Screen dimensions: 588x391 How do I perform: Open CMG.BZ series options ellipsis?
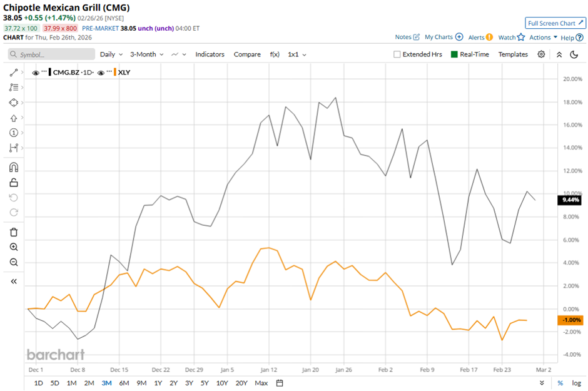[x=44, y=71]
